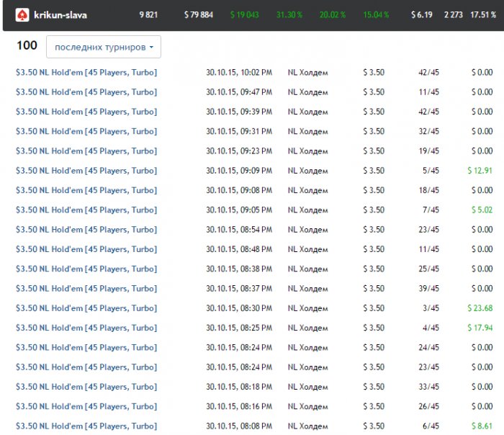
Task: Click the 19/45 finishing place
Action: [429, 151]
